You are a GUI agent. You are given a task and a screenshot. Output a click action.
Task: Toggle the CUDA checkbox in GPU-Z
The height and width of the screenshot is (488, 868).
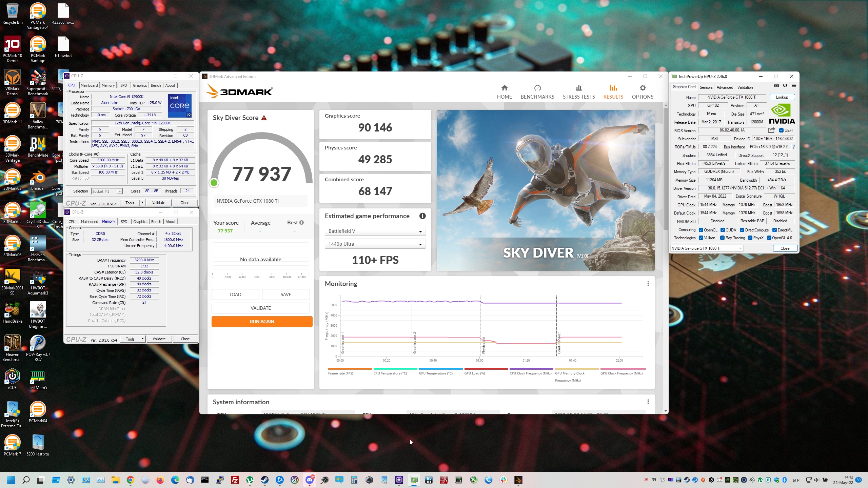(723, 230)
